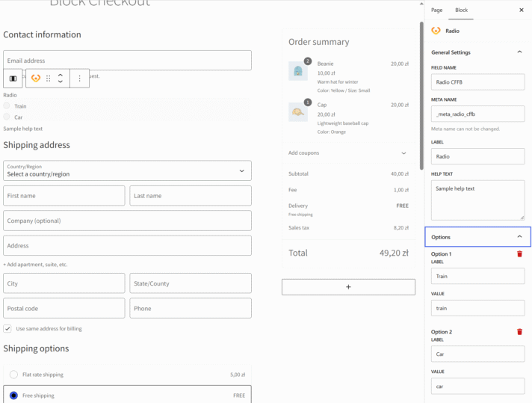
Task: Select the Car radio option
Action: pyautogui.click(x=7, y=117)
